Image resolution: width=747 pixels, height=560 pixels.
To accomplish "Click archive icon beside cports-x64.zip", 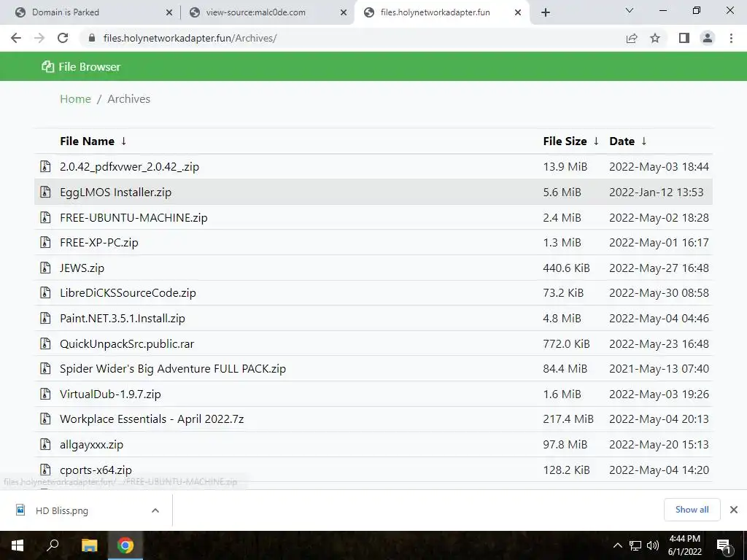I will click(x=45, y=470).
